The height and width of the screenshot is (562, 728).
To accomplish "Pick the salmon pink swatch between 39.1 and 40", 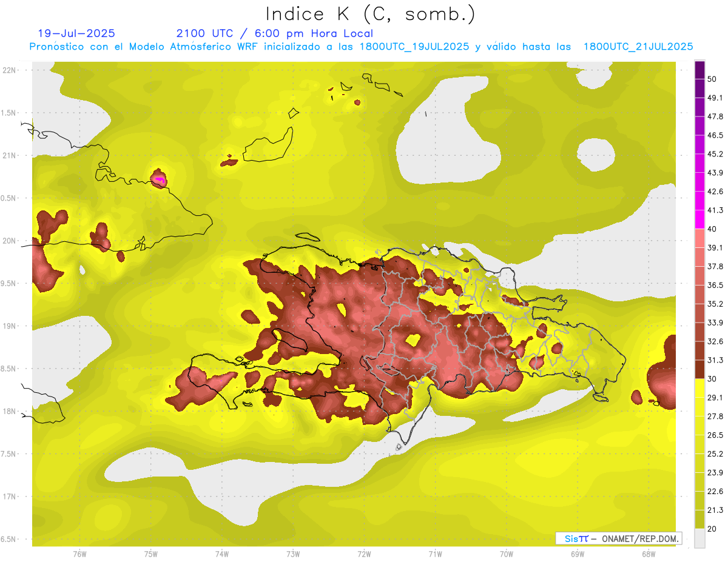I will click(699, 238).
